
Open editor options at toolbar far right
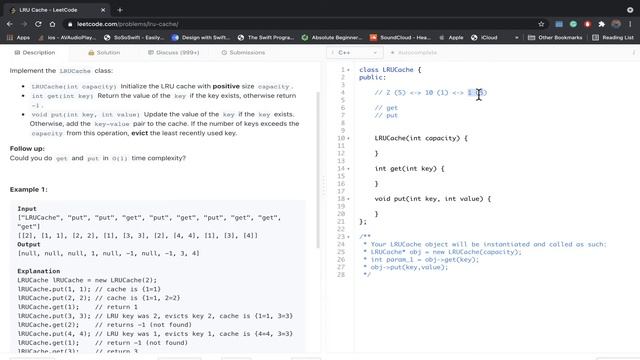tap(633, 53)
